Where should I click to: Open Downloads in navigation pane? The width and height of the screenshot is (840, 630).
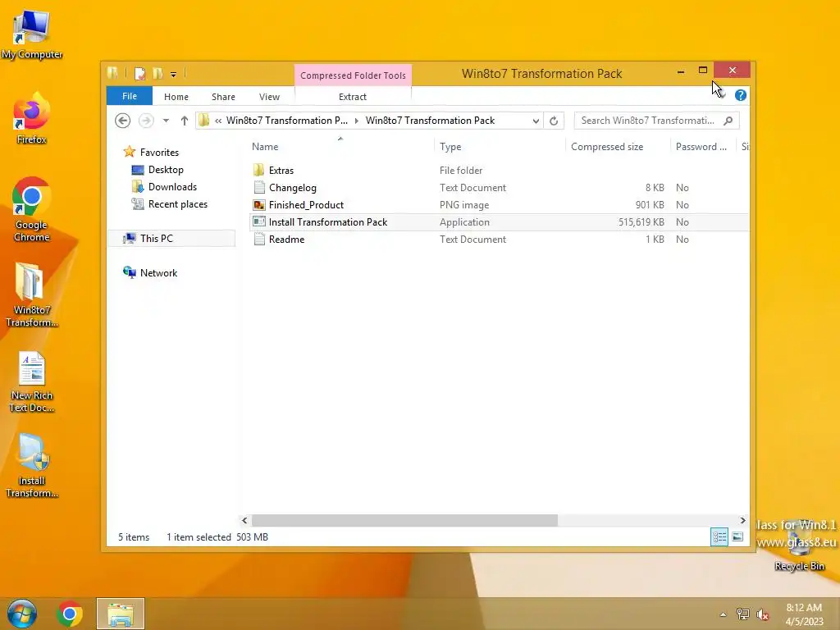(x=172, y=187)
